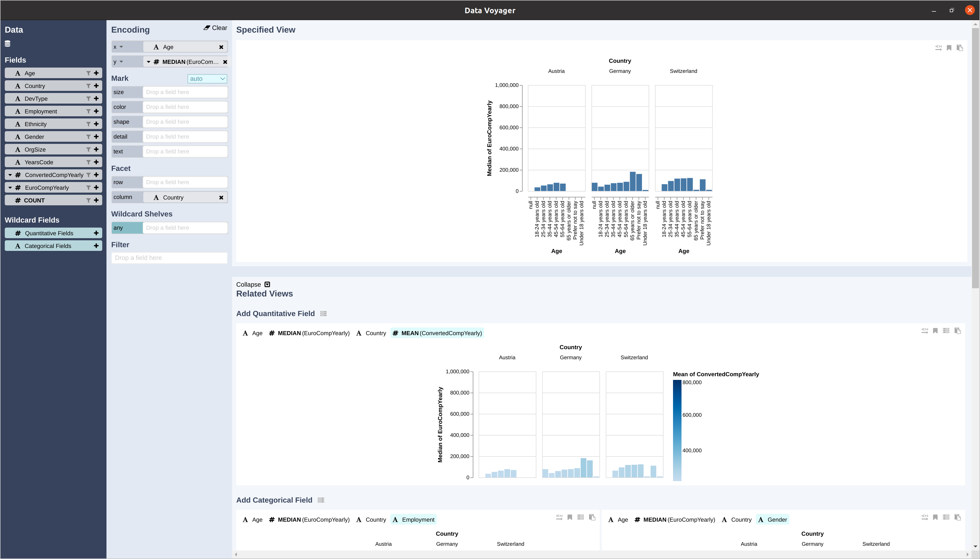Click the YearsCode field filter icon
980x559 pixels.
pyautogui.click(x=88, y=162)
